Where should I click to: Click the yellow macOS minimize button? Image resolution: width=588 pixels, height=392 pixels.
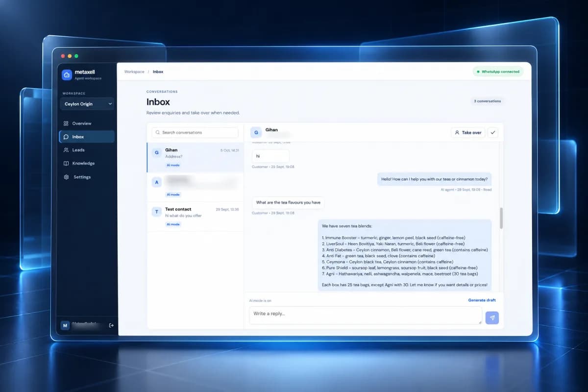[70, 56]
